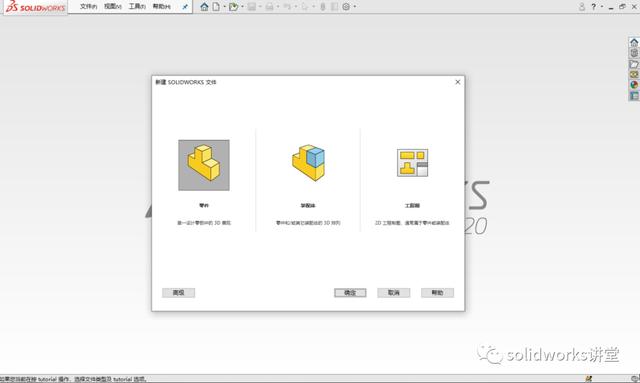Image resolution: width=640 pixels, height=383 pixels.
Task: Click the SOLIDWORKS logo
Action: click(36, 7)
